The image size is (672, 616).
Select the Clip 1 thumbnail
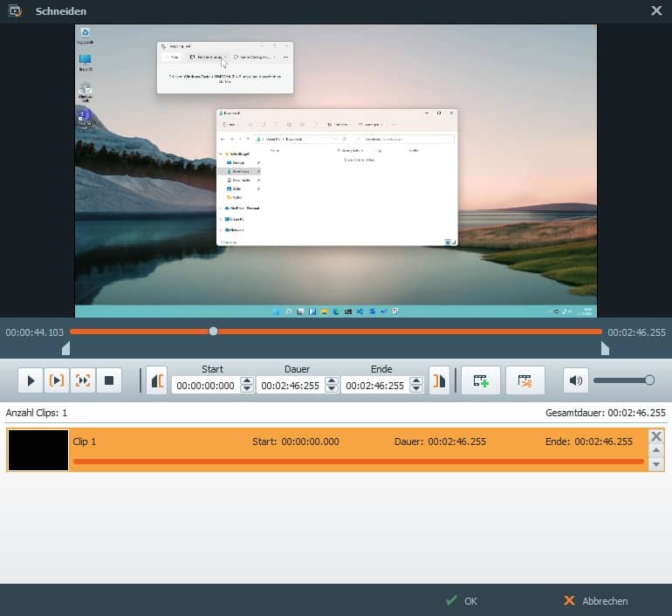click(x=38, y=450)
